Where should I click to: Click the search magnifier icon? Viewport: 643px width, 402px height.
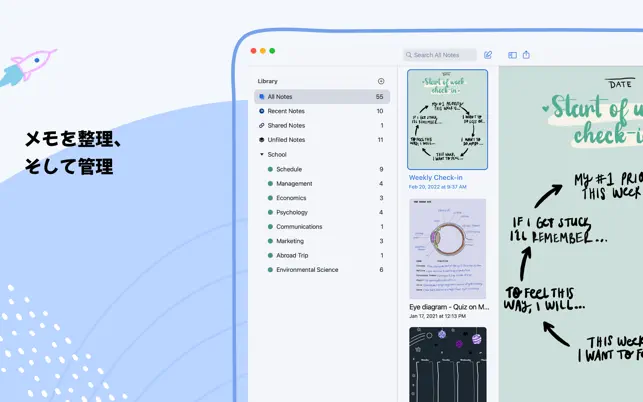(409, 55)
